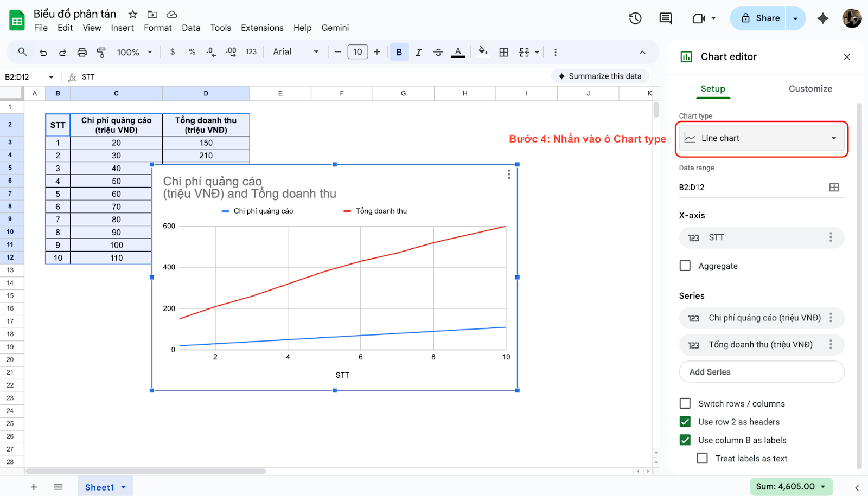Image resolution: width=868 pixels, height=496 pixels.
Task: Click the borders grid icon
Action: tap(503, 52)
